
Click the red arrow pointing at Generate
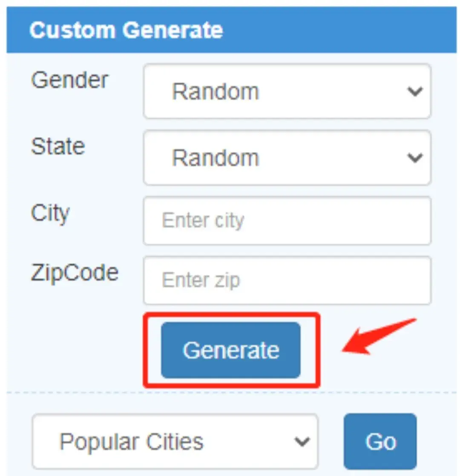tap(379, 336)
